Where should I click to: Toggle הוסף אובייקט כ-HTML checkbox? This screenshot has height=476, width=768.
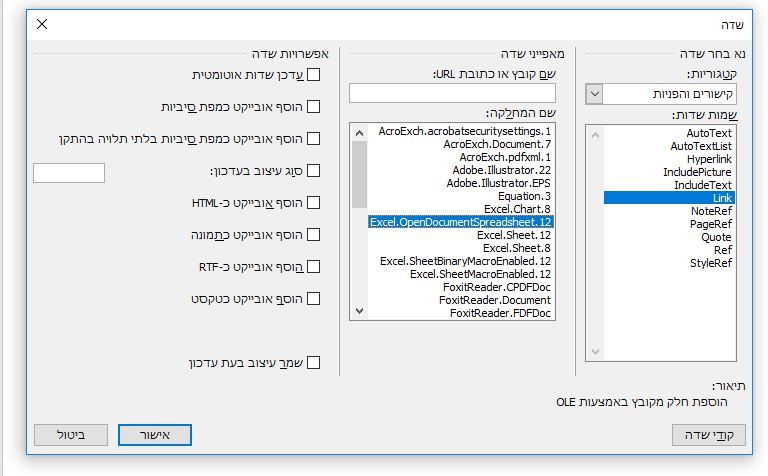(x=313, y=203)
